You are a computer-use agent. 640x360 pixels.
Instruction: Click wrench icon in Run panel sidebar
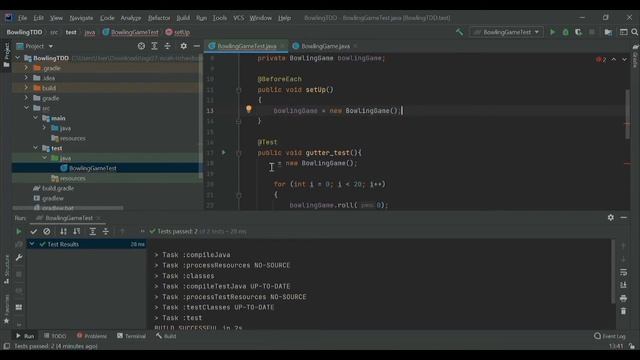[x=19, y=258]
